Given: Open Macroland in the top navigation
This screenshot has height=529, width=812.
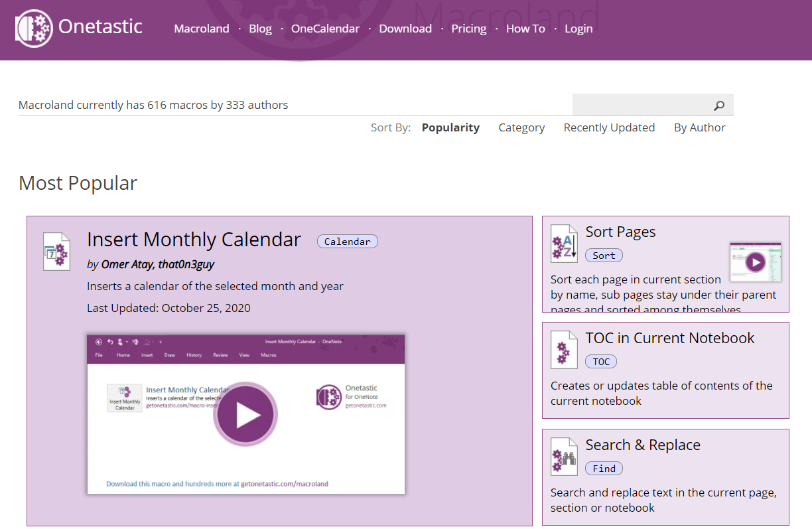Looking at the screenshot, I should pyautogui.click(x=202, y=29).
